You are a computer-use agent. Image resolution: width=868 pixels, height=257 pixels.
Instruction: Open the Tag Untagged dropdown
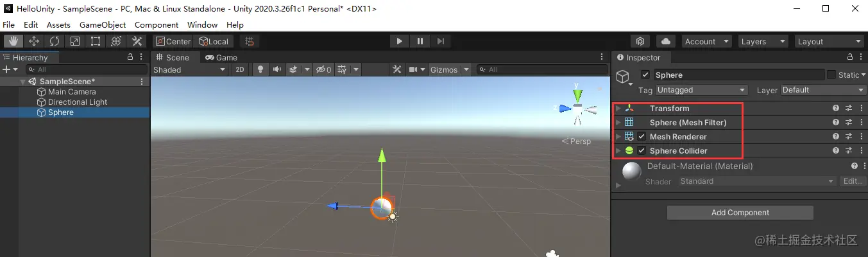pos(701,90)
